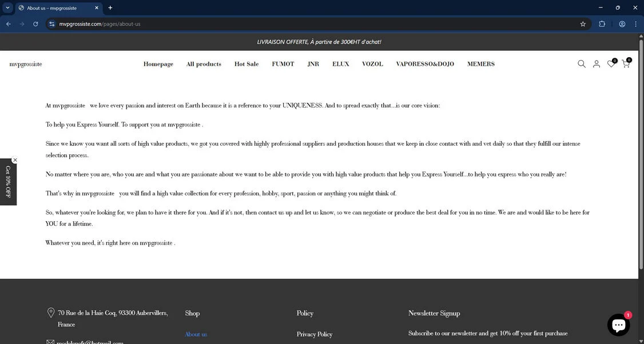Screen dimensions: 644x344
Task: Click the footer email envelope icon
Action: click(x=50, y=342)
